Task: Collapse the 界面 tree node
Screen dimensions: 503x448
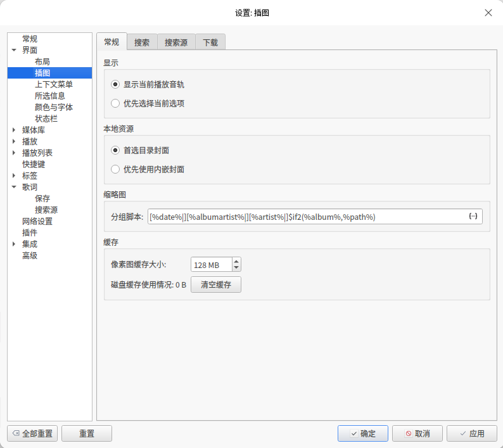Action: (14, 50)
